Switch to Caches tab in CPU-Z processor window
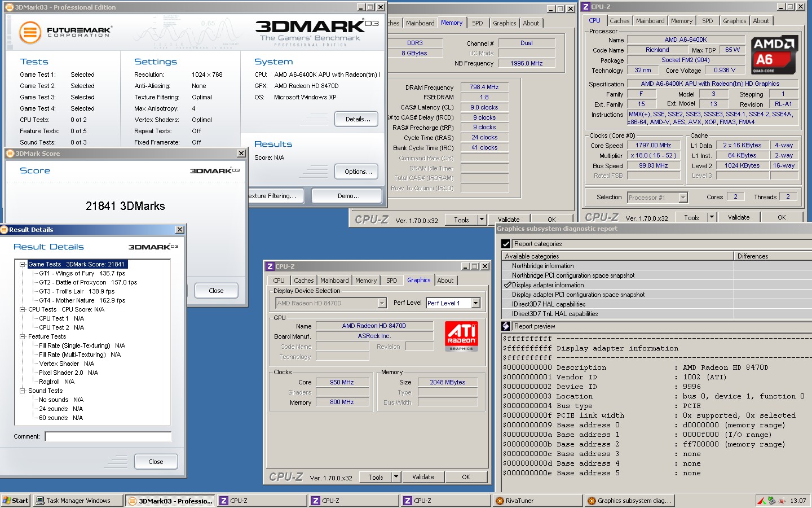This screenshot has height=508, width=812. click(x=619, y=21)
